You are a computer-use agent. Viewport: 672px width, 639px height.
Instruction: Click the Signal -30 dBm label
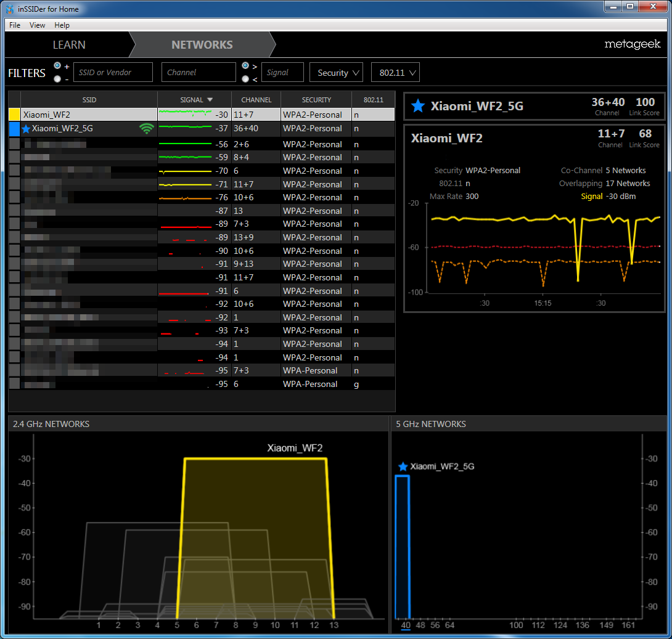click(608, 196)
